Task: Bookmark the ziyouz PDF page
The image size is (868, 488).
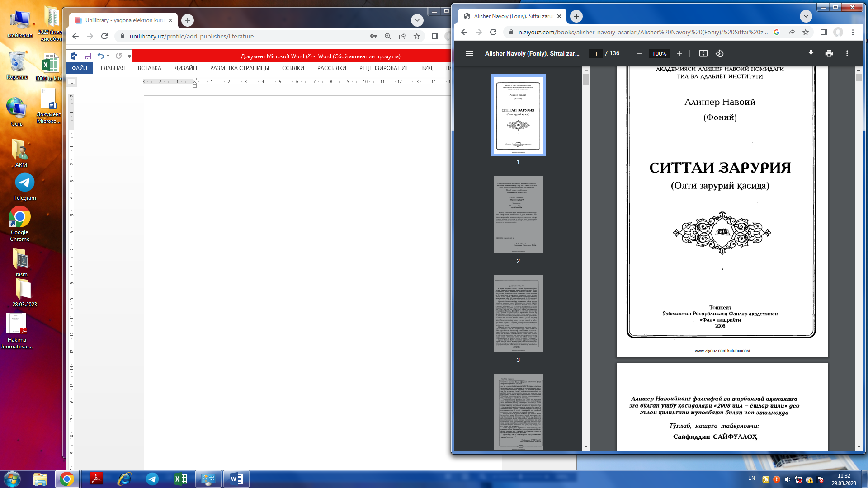Action: pyautogui.click(x=805, y=32)
